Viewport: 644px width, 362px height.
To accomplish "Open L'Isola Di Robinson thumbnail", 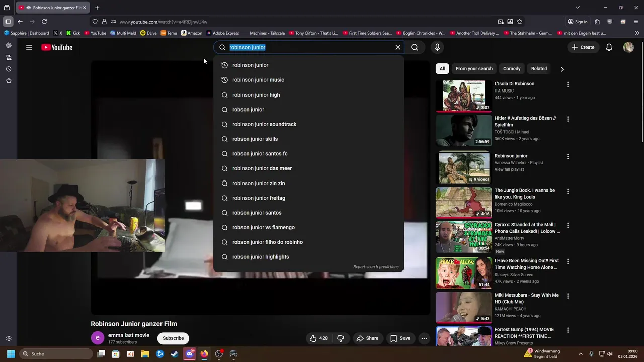I will pos(464,96).
